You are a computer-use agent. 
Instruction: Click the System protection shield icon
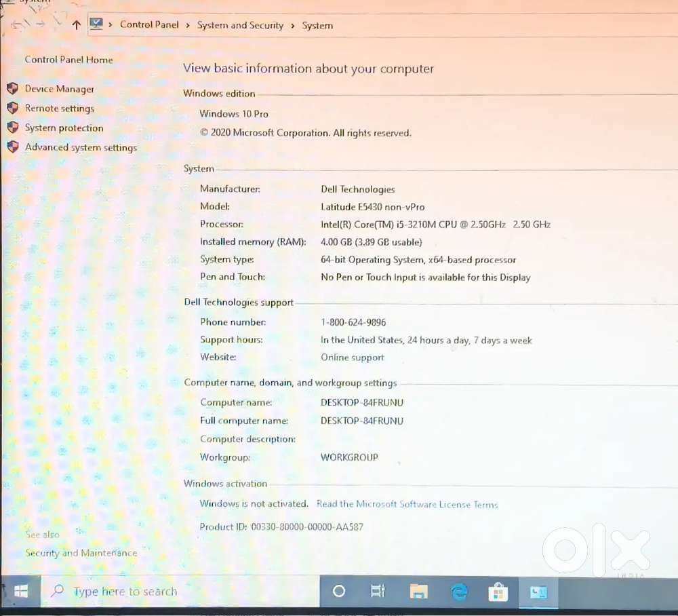pos(12,128)
